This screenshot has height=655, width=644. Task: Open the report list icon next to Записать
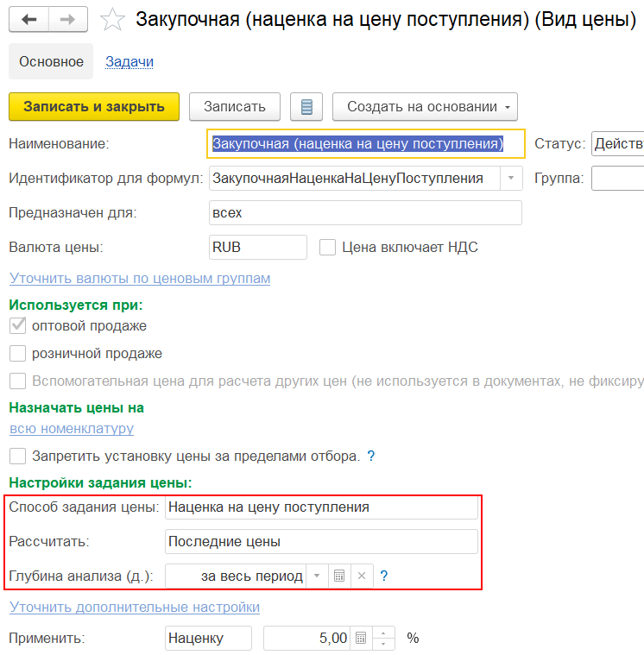click(x=306, y=107)
